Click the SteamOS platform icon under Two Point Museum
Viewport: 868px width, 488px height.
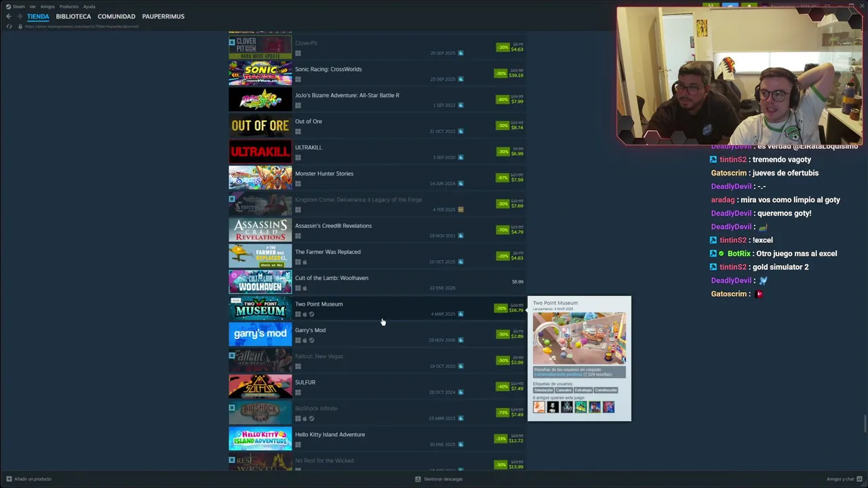[x=311, y=314]
